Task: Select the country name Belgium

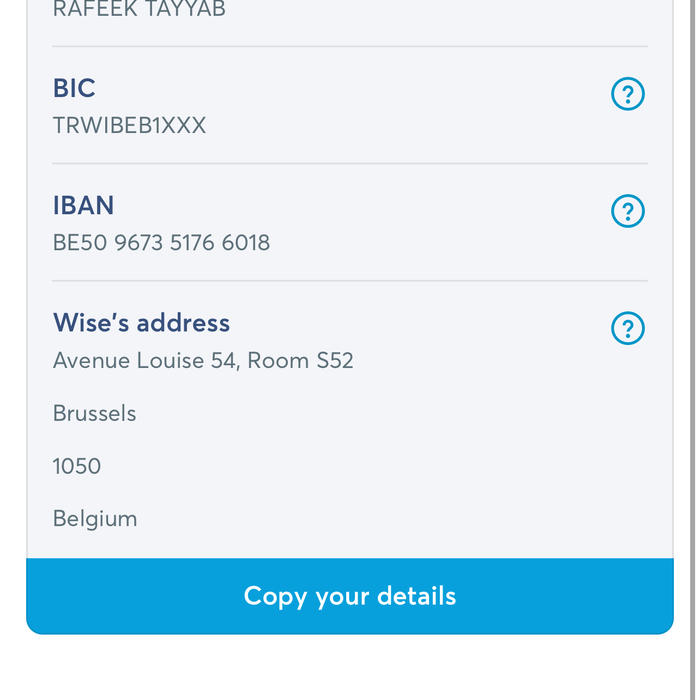Action: (95, 519)
